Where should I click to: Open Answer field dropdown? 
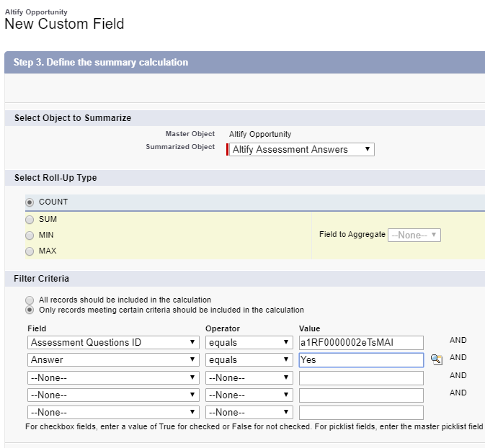113,360
